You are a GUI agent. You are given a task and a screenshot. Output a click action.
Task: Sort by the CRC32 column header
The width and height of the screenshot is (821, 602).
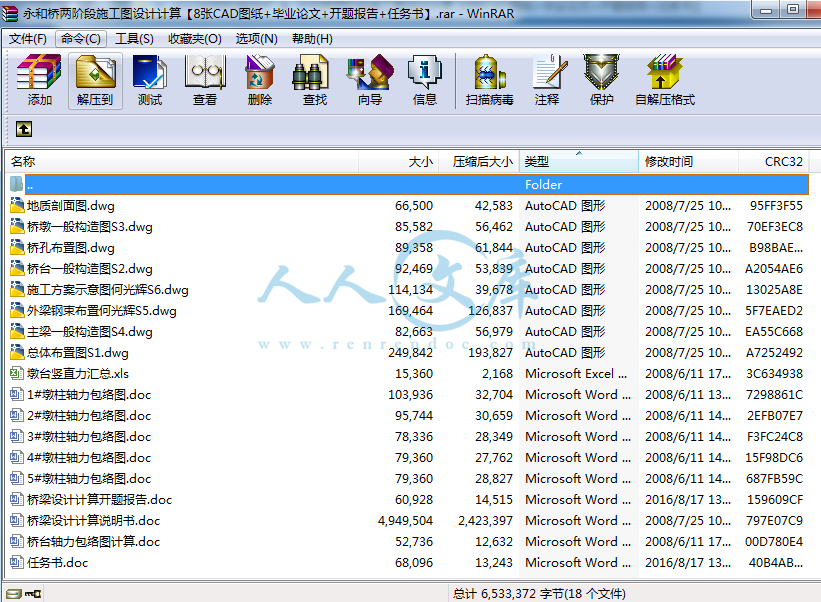(x=774, y=161)
